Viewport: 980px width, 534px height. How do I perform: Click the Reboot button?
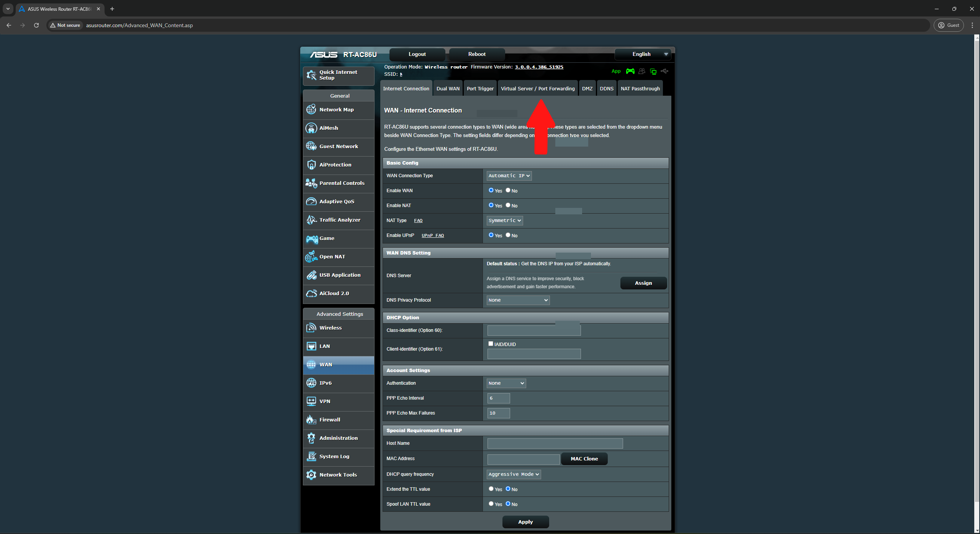(477, 54)
